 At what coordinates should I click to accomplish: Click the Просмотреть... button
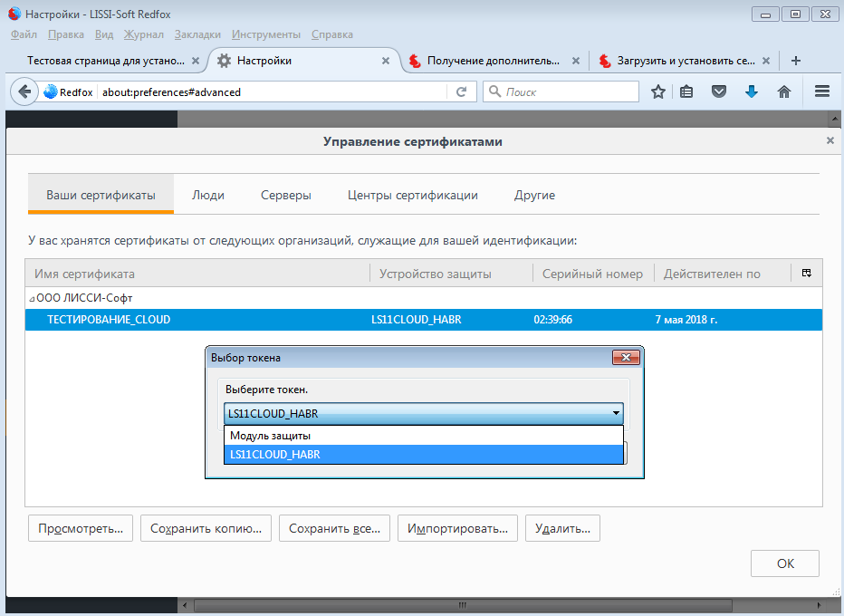pyautogui.click(x=81, y=528)
